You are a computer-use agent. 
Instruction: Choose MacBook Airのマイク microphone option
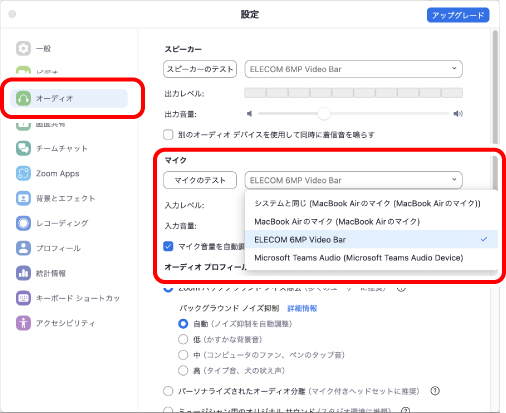click(x=371, y=222)
